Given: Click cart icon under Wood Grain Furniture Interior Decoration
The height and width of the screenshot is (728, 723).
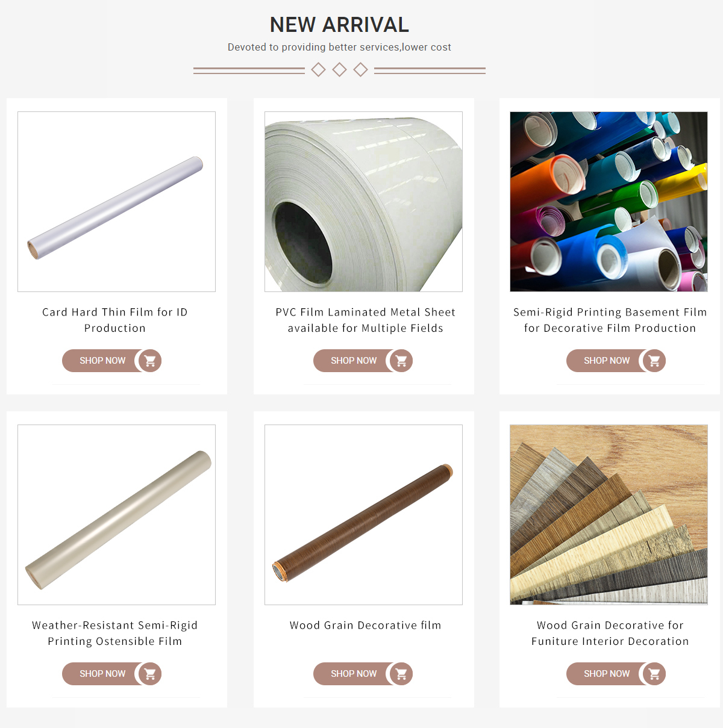Looking at the screenshot, I should point(654,674).
